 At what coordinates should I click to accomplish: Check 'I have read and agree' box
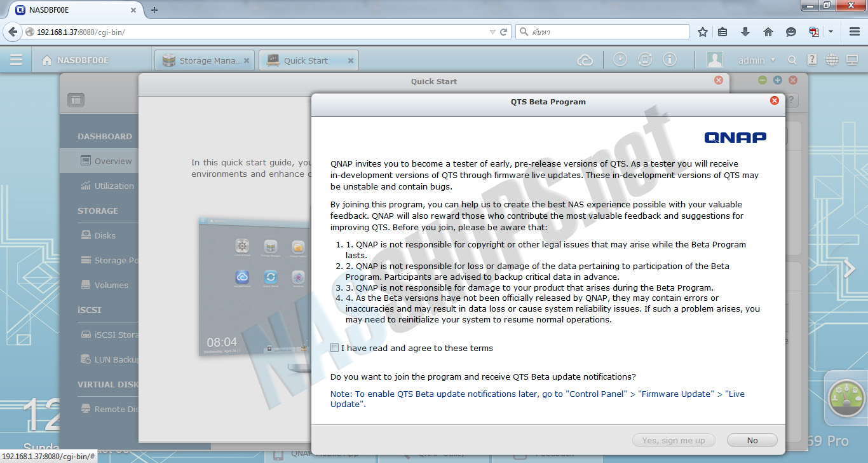point(335,348)
